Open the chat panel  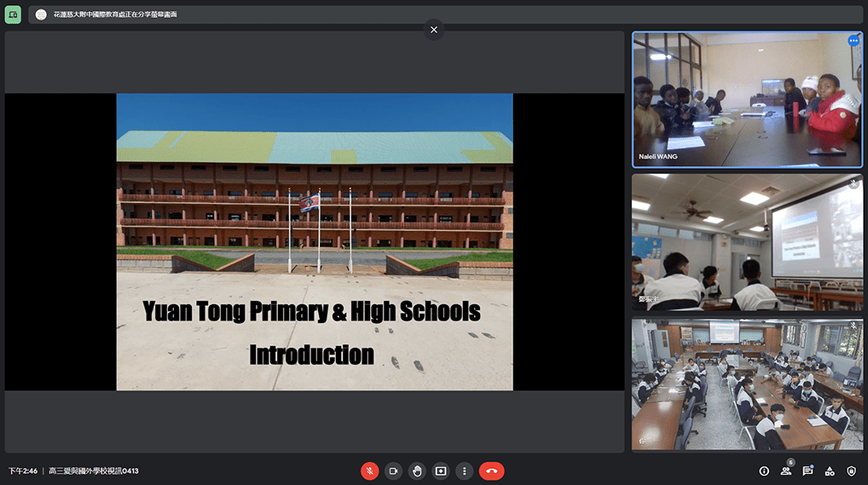(807, 471)
